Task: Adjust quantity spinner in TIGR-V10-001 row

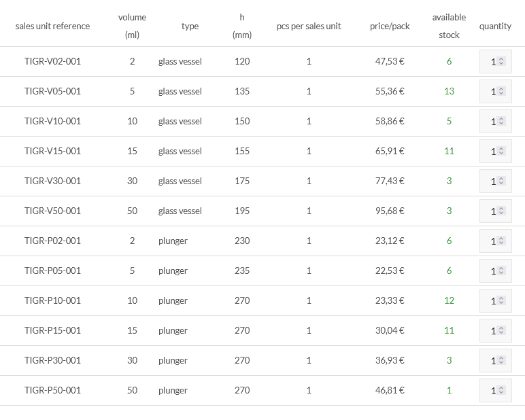Action: 501,122
